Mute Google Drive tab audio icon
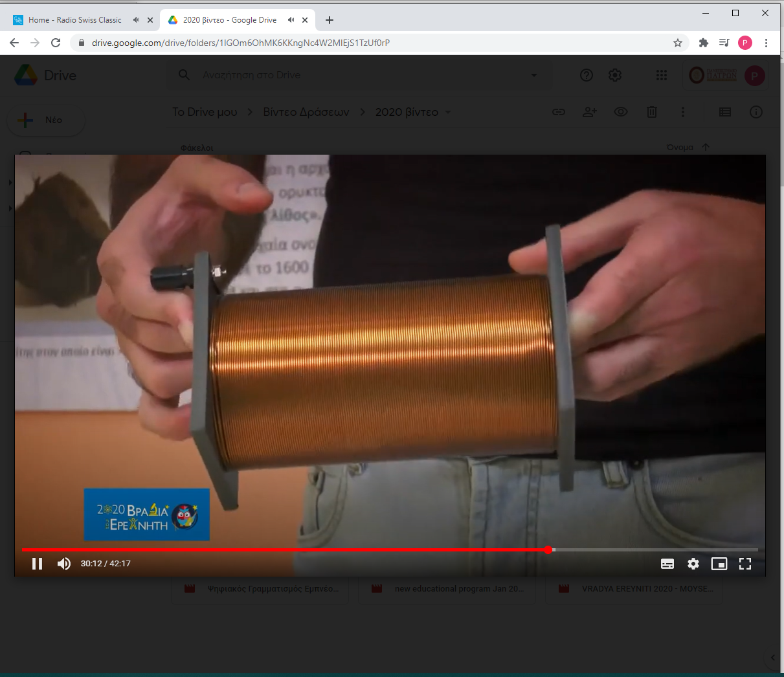The height and width of the screenshot is (677, 784). tap(291, 20)
